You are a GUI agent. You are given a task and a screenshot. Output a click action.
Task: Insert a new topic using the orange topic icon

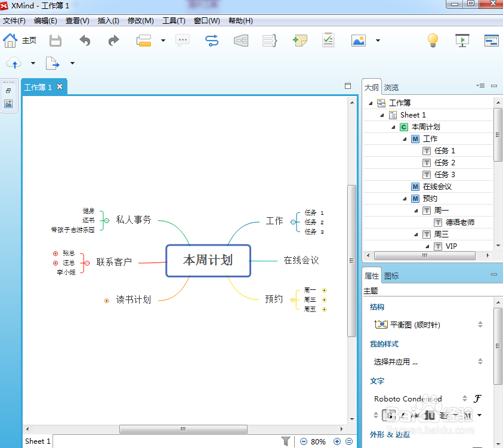pos(144,41)
